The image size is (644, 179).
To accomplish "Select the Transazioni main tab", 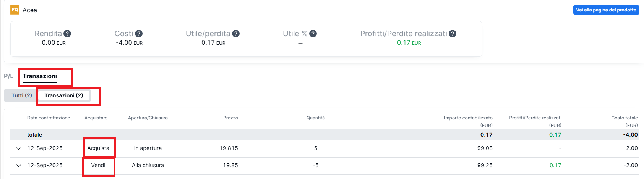I will [x=40, y=76].
